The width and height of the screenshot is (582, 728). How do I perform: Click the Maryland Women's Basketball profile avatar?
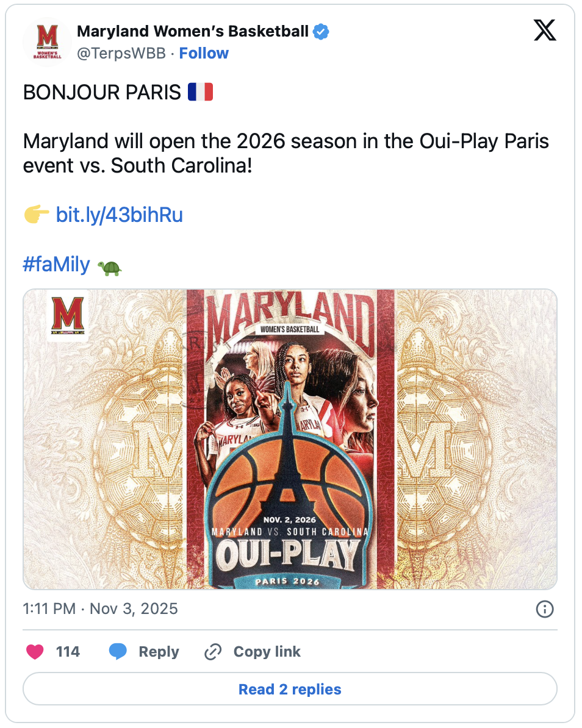47,41
